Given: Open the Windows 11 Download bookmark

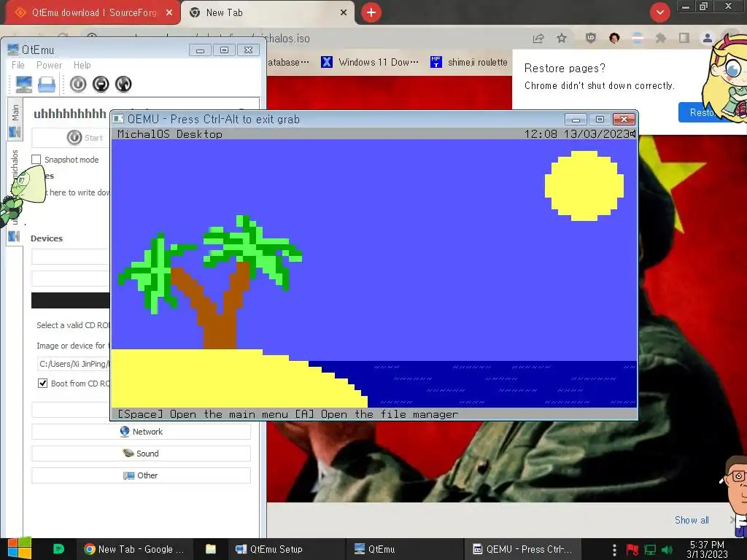Looking at the screenshot, I should click(370, 63).
